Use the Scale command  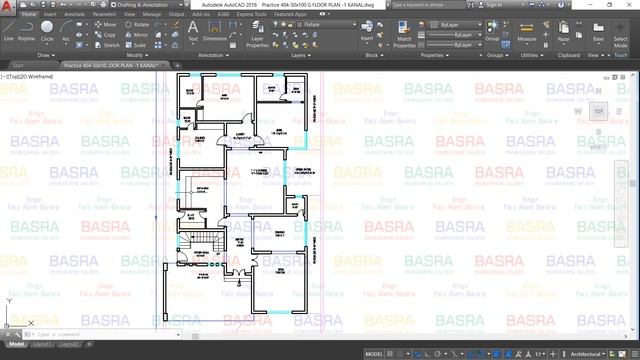click(x=136, y=45)
